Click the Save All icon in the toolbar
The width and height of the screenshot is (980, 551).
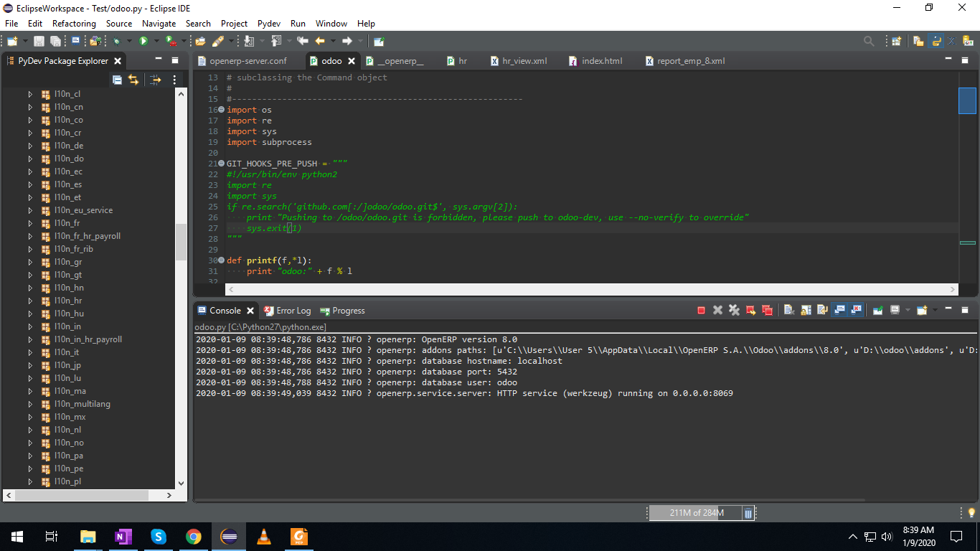click(x=55, y=41)
